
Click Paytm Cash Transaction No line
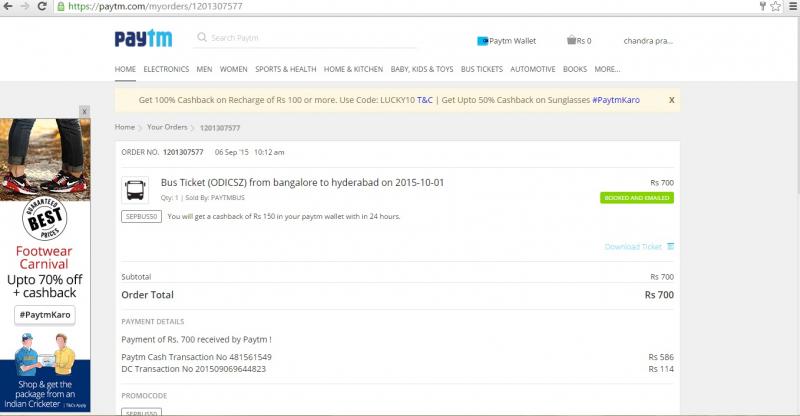coord(196,357)
